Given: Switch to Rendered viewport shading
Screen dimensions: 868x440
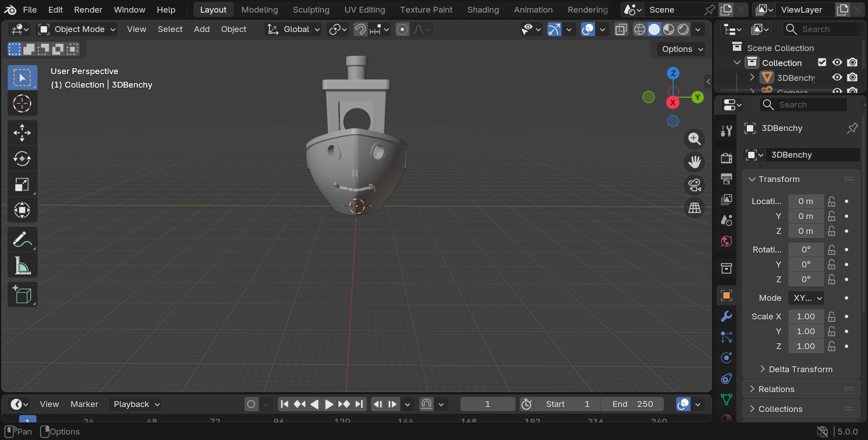Looking at the screenshot, I should (683, 29).
